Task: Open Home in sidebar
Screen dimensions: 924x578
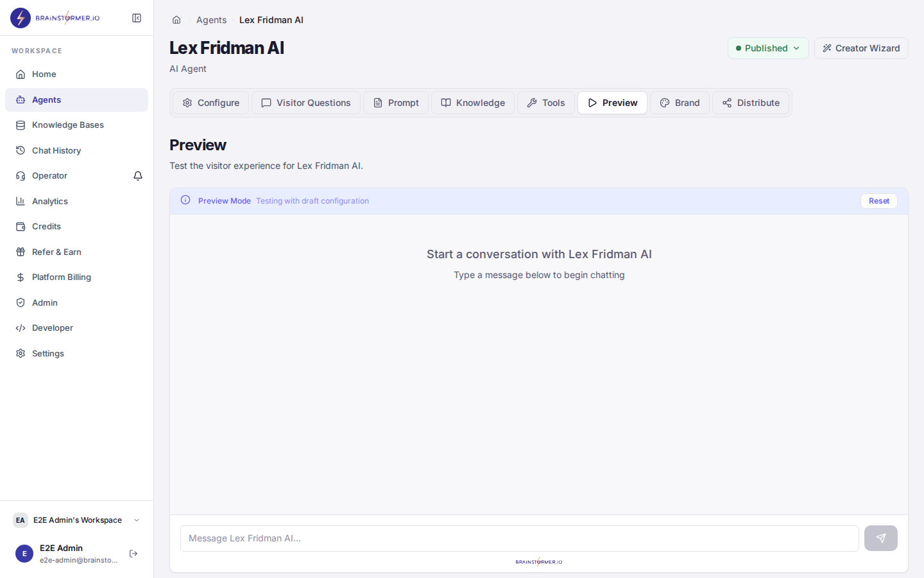Action: click(76, 74)
